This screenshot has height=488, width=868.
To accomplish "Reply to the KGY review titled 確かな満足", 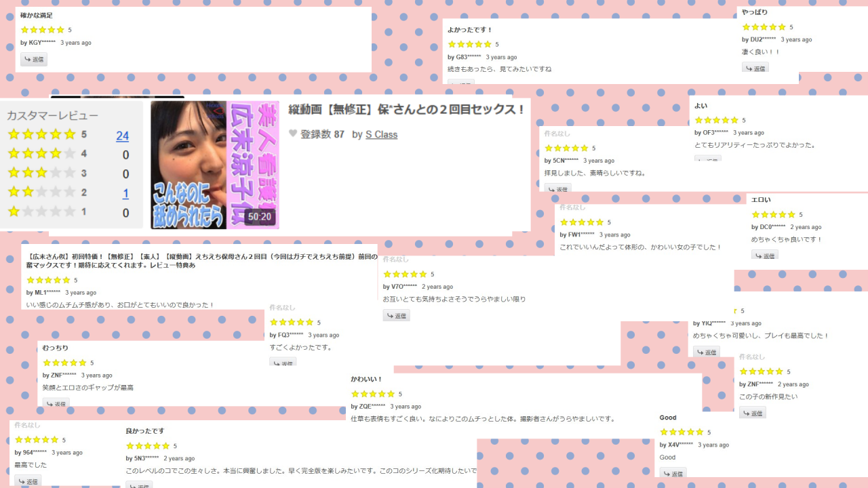I will point(34,60).
